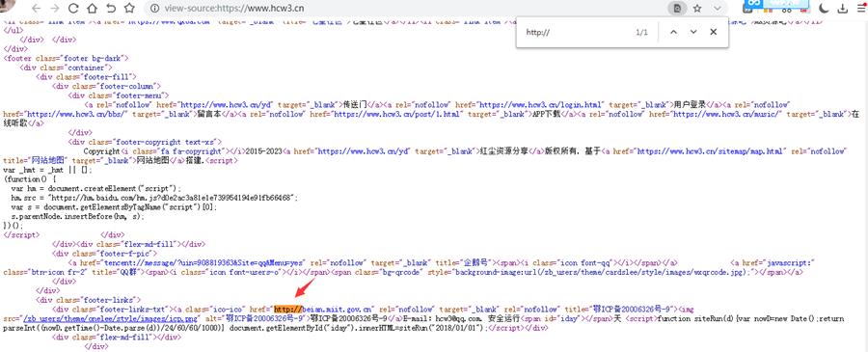
Task: Click the forward navigation arrow
Action: pos(54,9)
